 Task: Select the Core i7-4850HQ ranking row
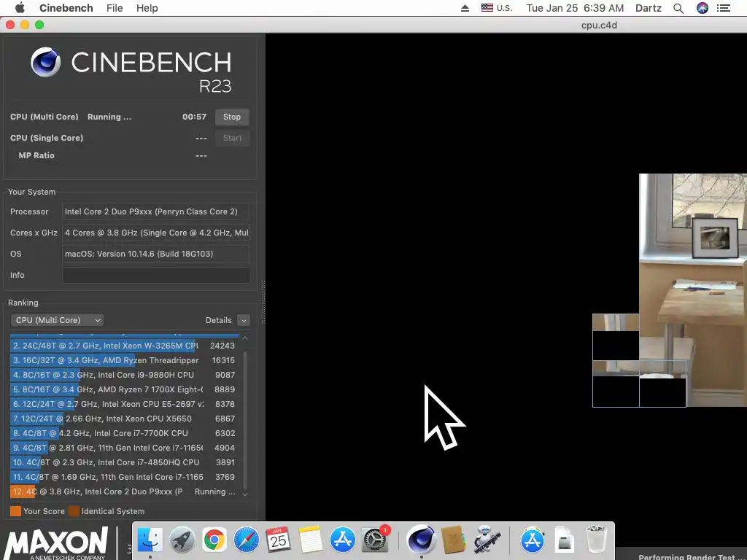pyautogui.click(x=124, y=462)
